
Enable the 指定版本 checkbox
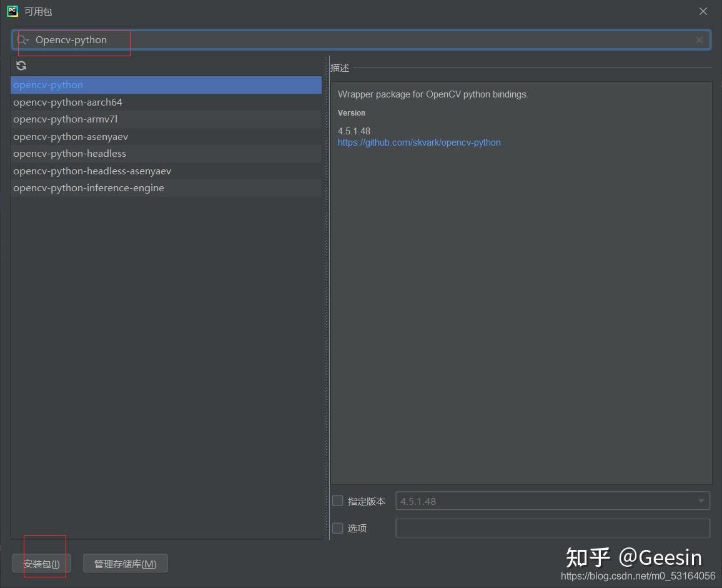coord(337,501)
